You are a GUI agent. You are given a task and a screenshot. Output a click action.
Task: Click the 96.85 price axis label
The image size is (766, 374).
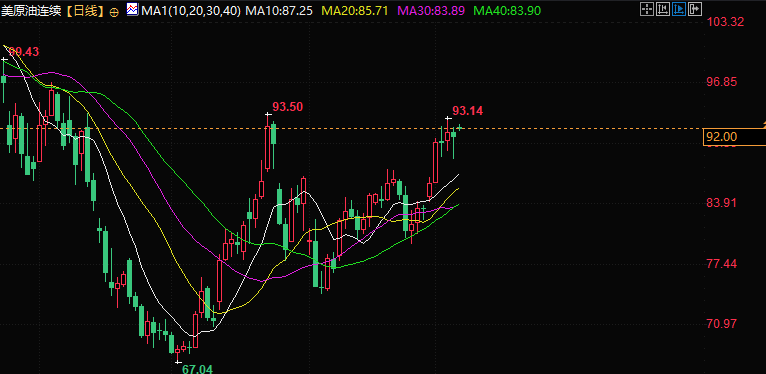coord(722,82)
